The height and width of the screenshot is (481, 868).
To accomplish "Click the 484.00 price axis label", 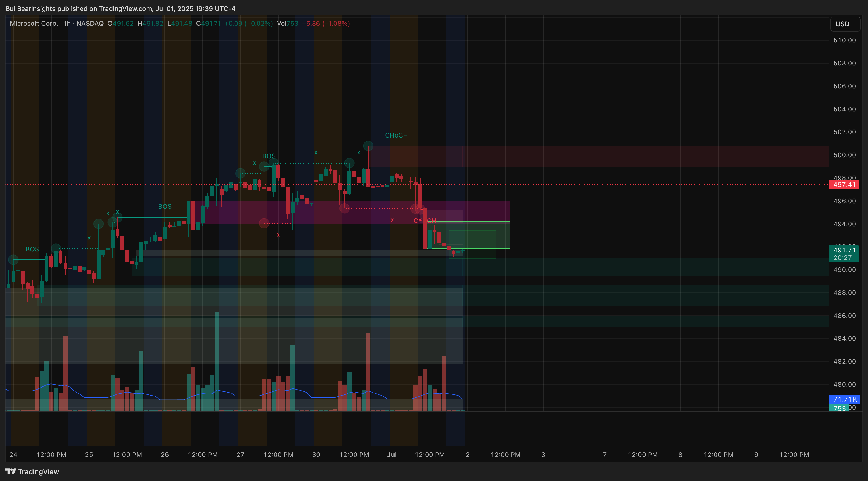I will pyautogui.click(x=844, y=339).
